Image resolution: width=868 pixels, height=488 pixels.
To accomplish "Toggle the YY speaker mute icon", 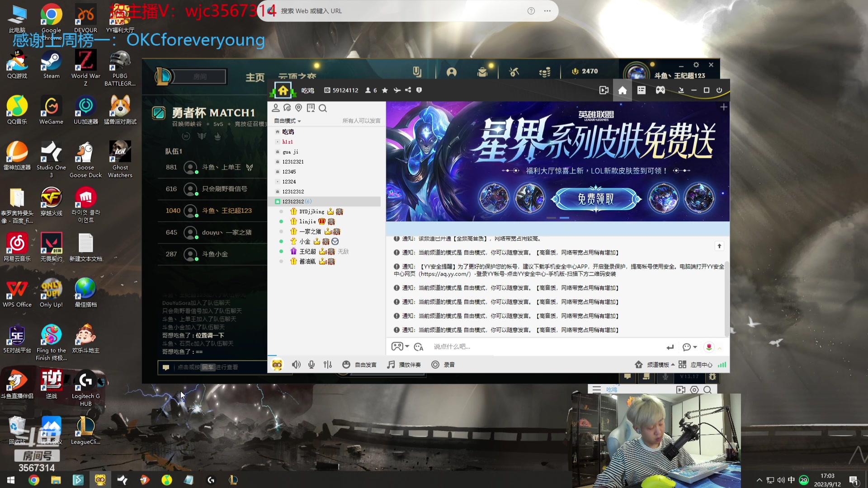I will (x=296, y=365).
